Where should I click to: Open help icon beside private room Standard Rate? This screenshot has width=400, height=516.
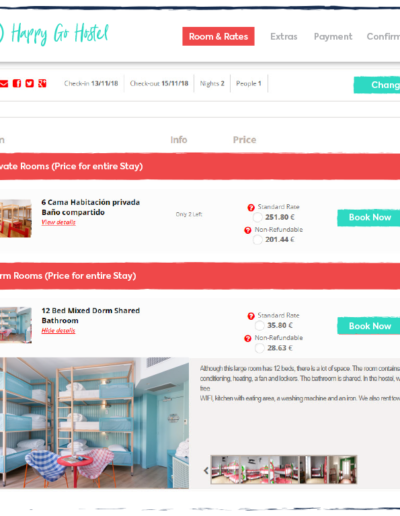click(251, 208)
